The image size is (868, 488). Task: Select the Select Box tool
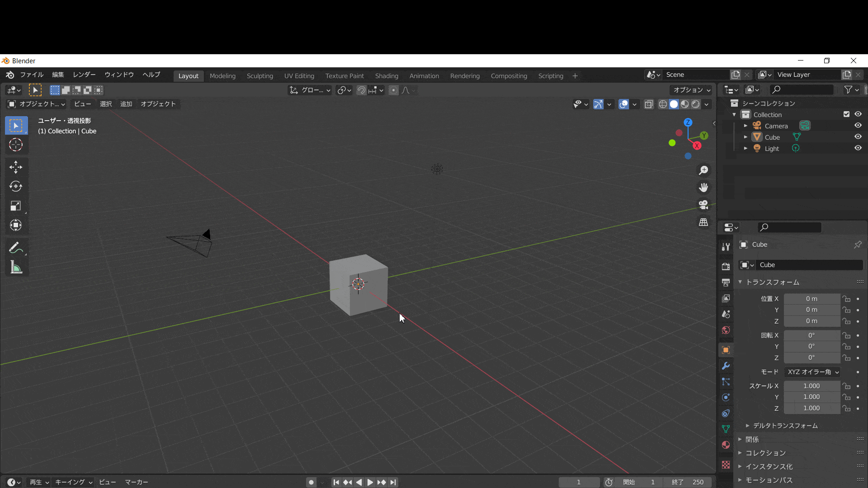16,126
